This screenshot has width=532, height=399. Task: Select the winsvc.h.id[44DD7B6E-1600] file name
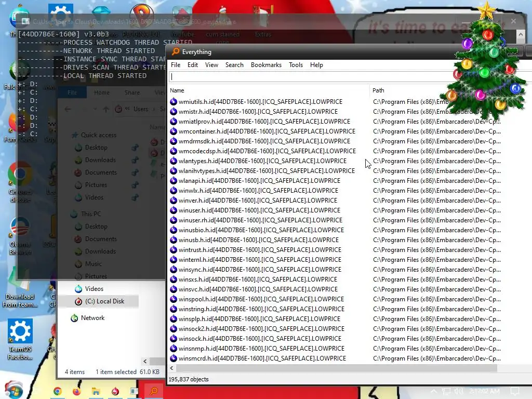258,289
